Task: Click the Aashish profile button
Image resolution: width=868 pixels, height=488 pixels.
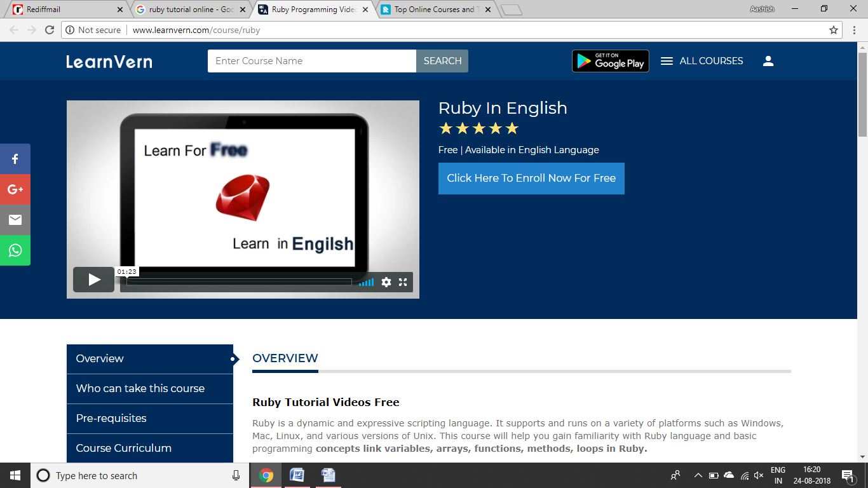Action: pyautogui.click(x=762, y=9)
